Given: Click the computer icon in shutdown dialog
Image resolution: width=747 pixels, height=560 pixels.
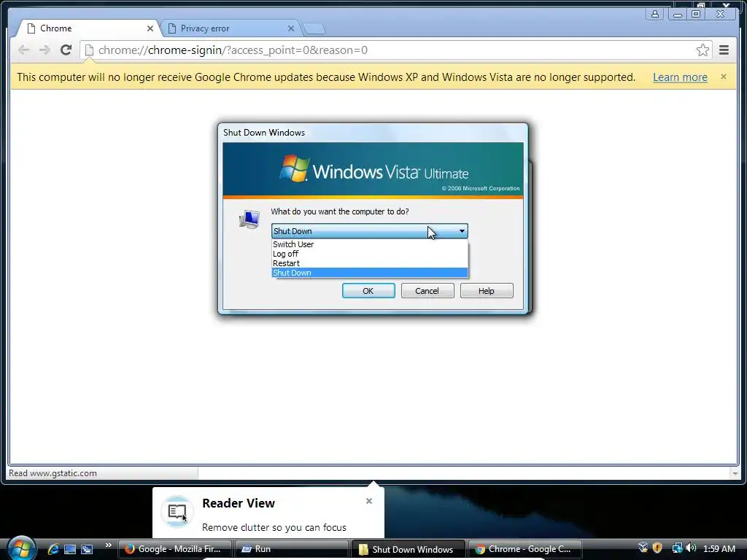Looking at the screenshot, I should [249, 219].
